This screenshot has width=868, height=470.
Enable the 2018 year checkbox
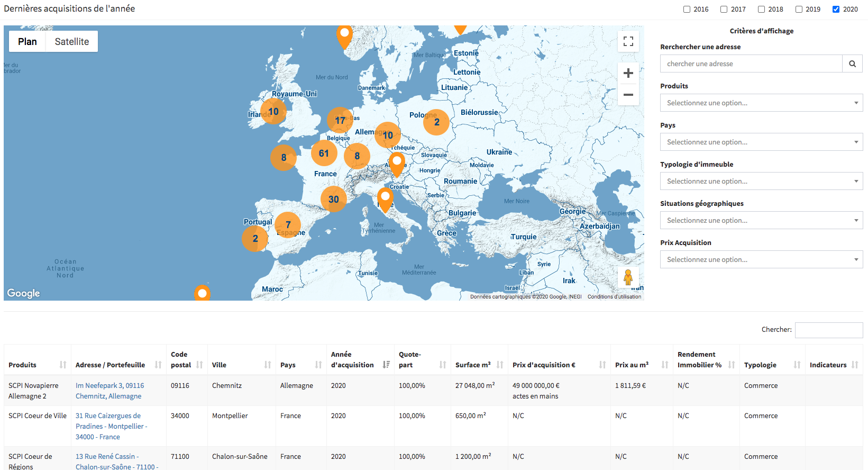coord(761,9)
